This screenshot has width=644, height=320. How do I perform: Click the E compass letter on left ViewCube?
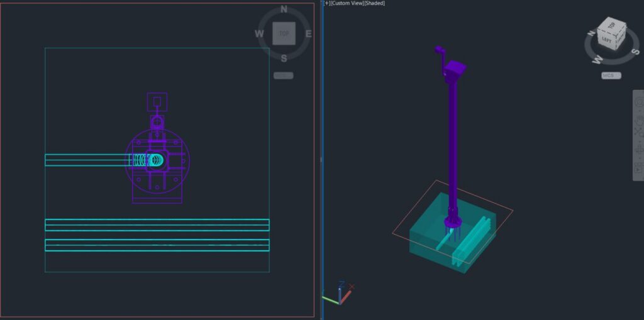click(x=308, y=34)
